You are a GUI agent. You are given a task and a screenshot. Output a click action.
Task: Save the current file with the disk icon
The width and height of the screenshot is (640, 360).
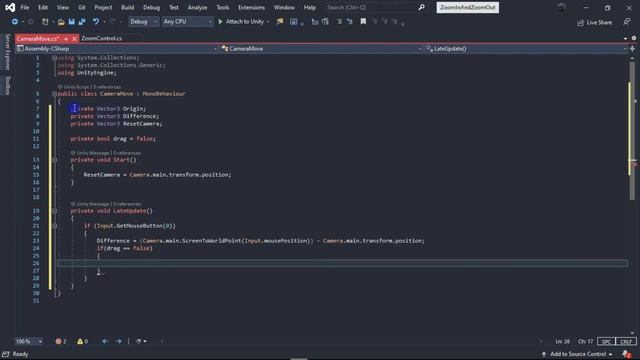tap(71, 21)
